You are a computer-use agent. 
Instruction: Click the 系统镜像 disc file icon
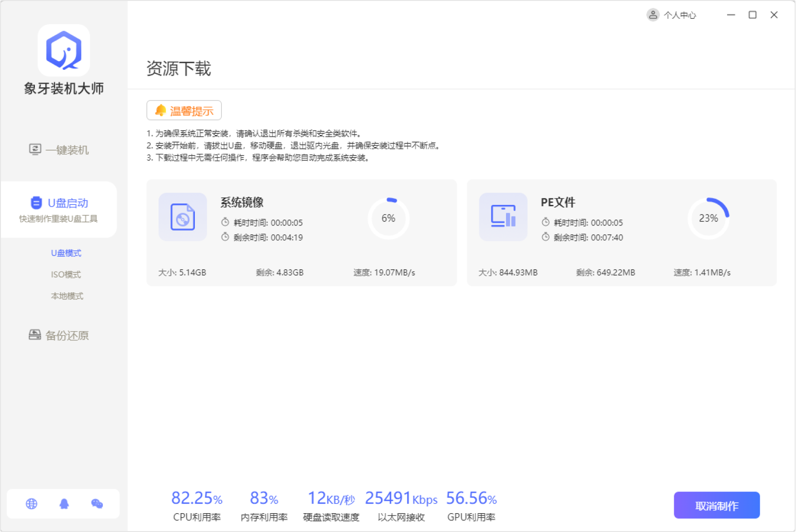182,217
